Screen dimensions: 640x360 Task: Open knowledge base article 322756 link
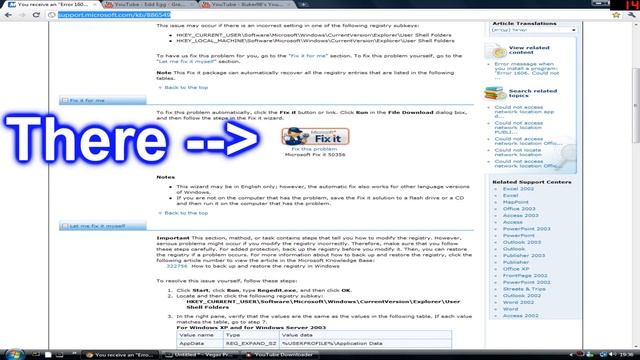pos(177,266)
